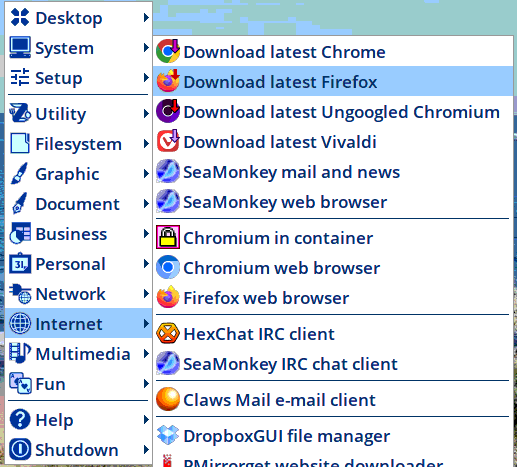
Task: Expand the Setup submenu arrow
Action: 146,77
